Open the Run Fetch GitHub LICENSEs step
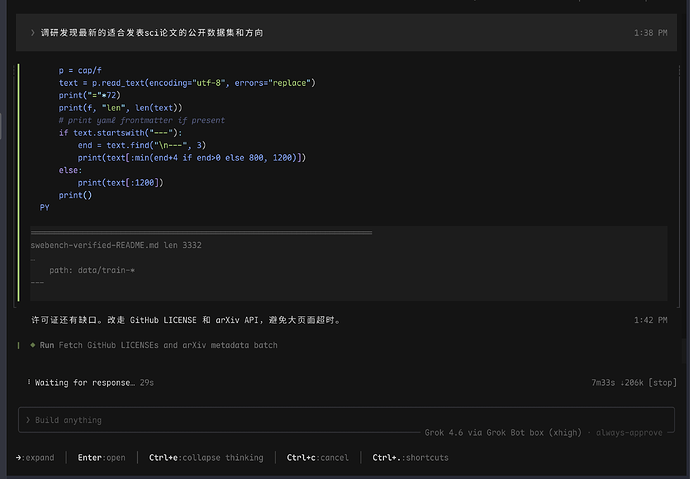Screen dimensions: 690x479 [x=158, y=345]
